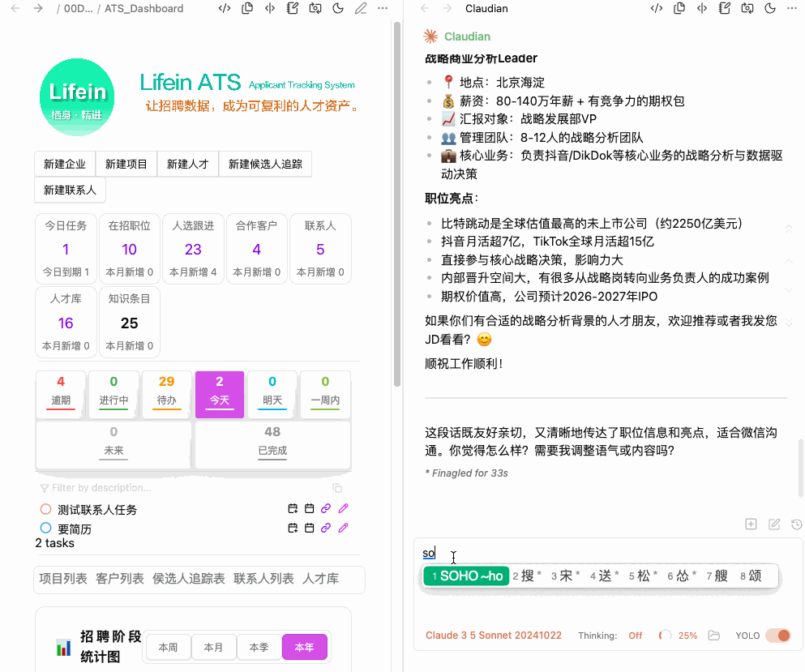Choose IME candidate 颂

coord(751,576)
